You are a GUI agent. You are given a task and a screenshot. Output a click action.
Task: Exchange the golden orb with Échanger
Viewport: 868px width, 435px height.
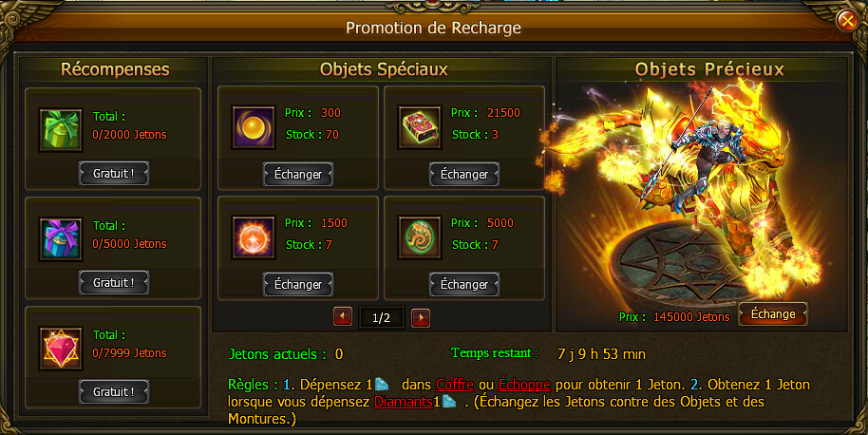pyautogui.click(x=298, y=175)
